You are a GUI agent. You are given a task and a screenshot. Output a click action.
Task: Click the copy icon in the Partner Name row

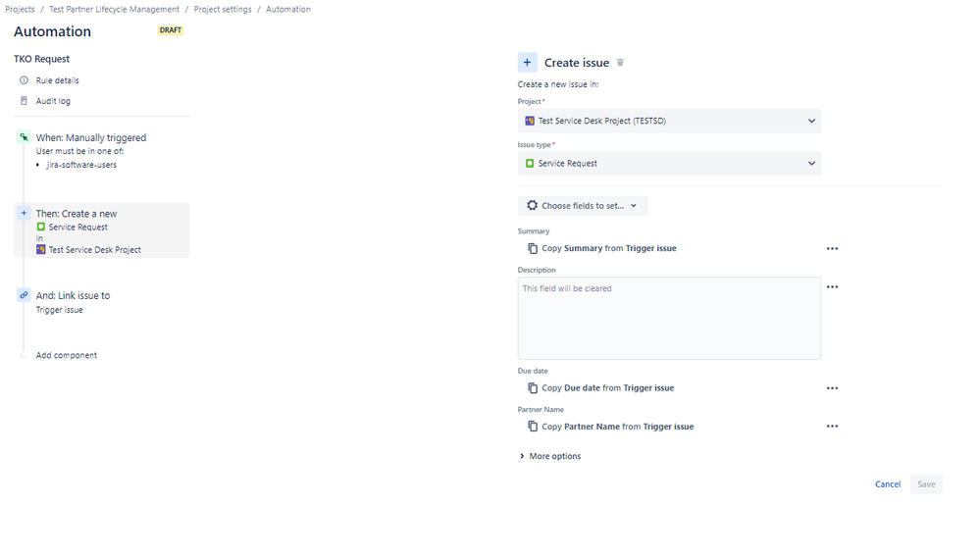[x=533, y=427]
